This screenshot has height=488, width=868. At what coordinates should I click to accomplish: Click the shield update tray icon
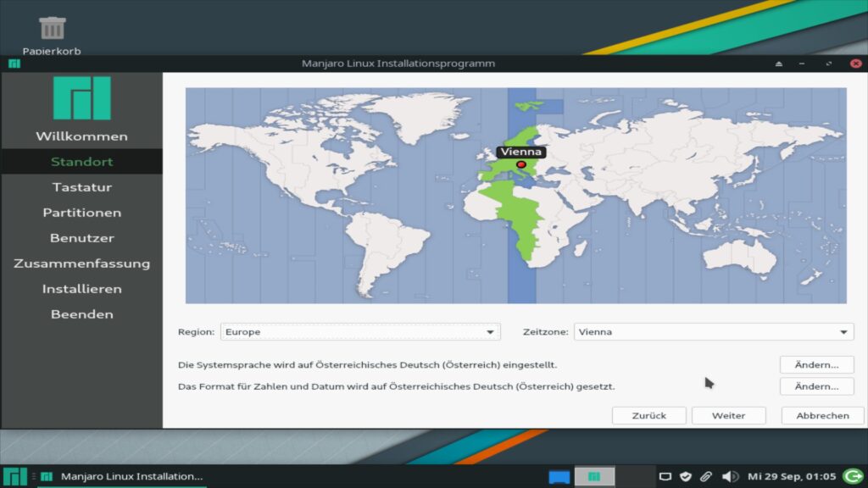(686, 476)
